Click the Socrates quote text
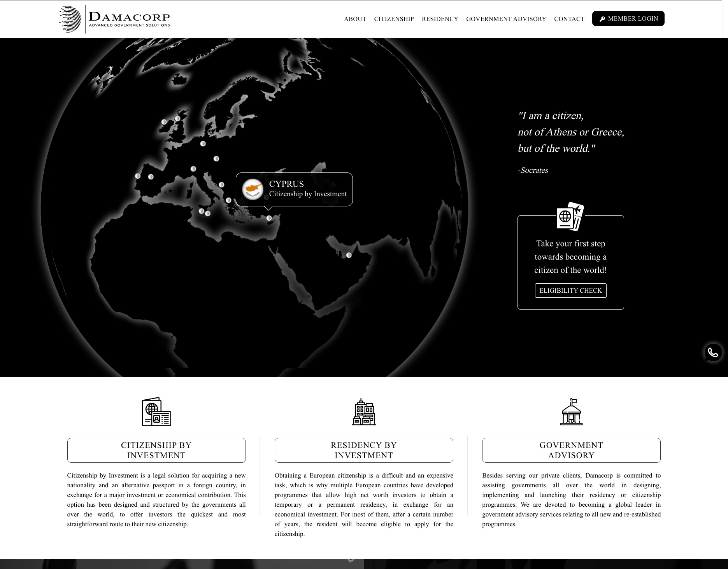728x569 pixels. (x=570, y=132)
